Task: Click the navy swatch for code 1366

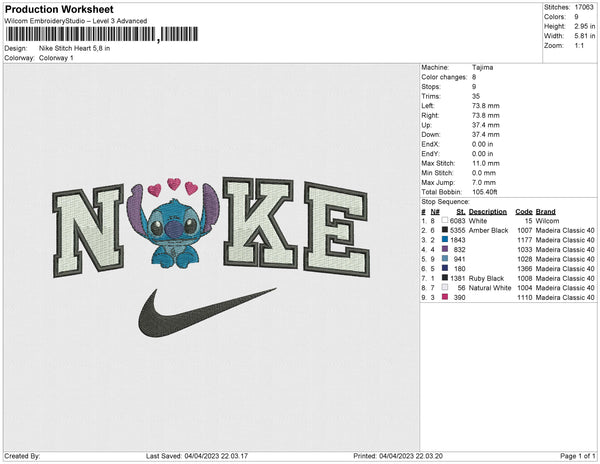Action: (x=445, y=268)
